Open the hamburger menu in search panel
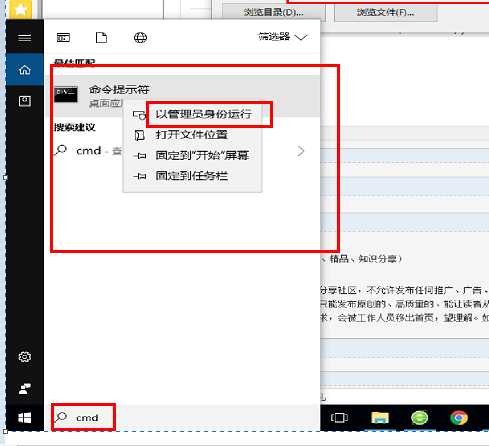 (25, 37)
